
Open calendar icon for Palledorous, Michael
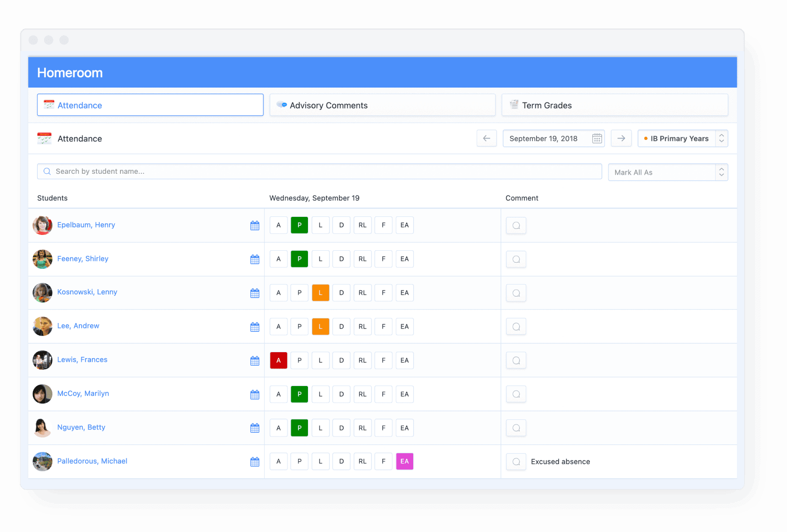[x=255, y=462]
